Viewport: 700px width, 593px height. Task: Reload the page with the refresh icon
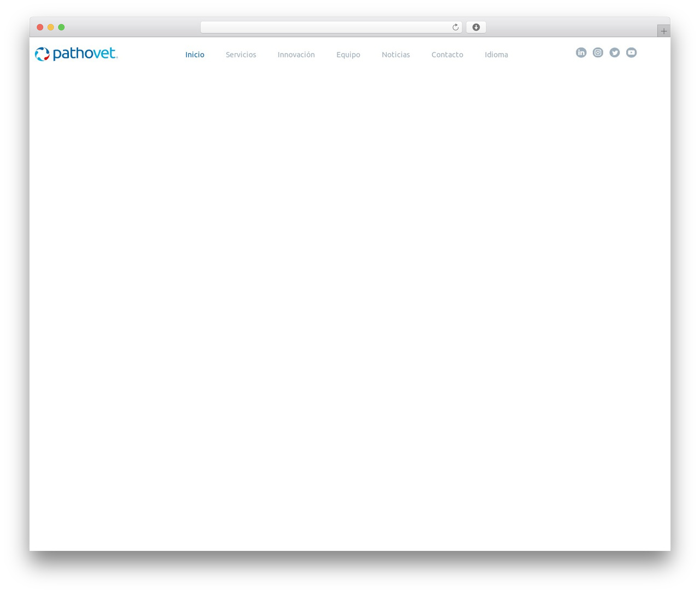coord(455,27)
